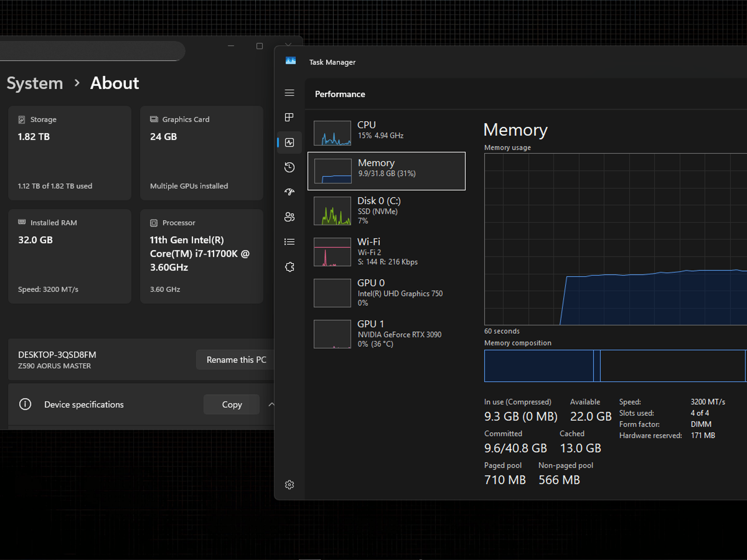Select the Disk 0 (C:) performance item

(387, 211)
